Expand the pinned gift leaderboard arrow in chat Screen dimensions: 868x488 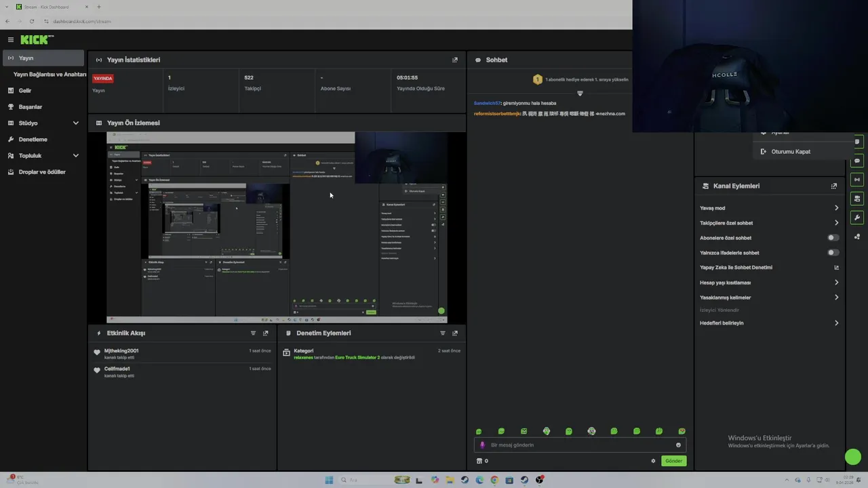click(580, 94)
